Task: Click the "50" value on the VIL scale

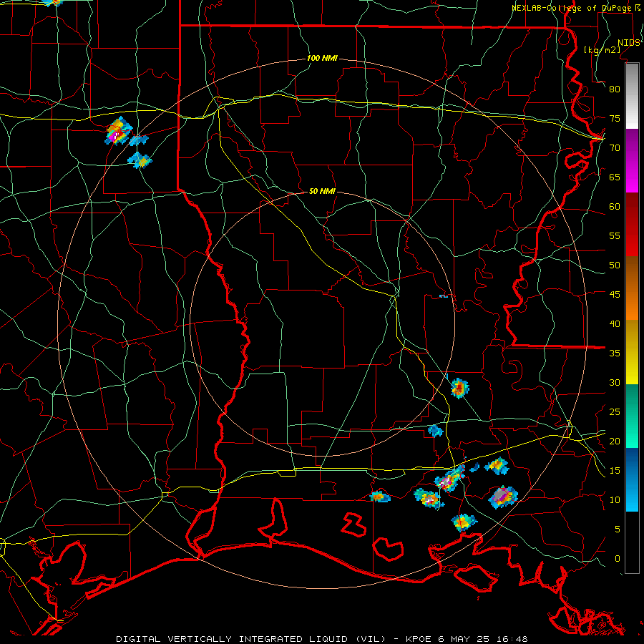Action: coord(615,265)
